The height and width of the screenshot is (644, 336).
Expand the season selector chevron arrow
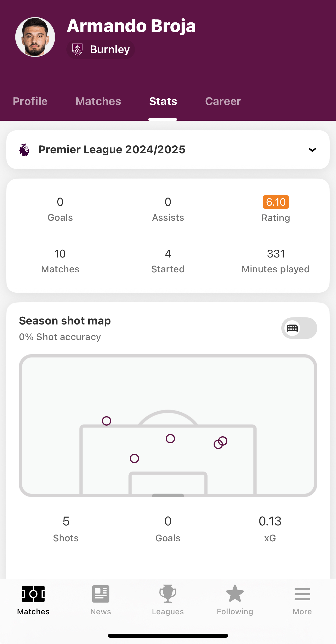tap(312, 150)
